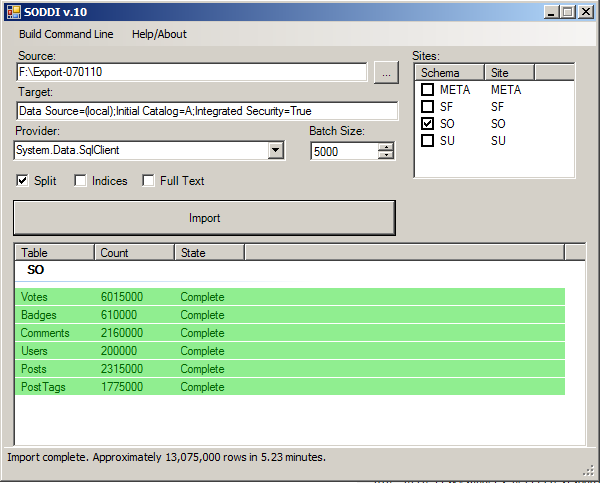This screenshot has width=600, height=483.
Task: Click the Count column header
Action: click(134, 253)
